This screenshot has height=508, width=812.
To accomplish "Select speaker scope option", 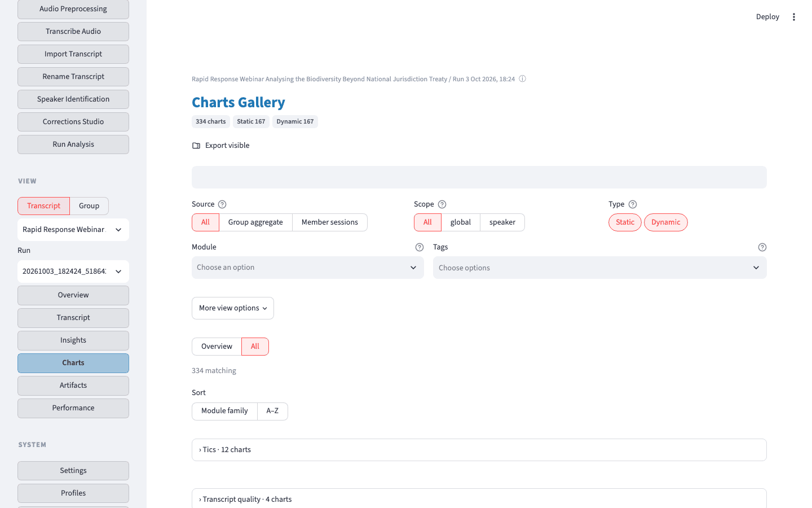I will click(x=502, y=222).
